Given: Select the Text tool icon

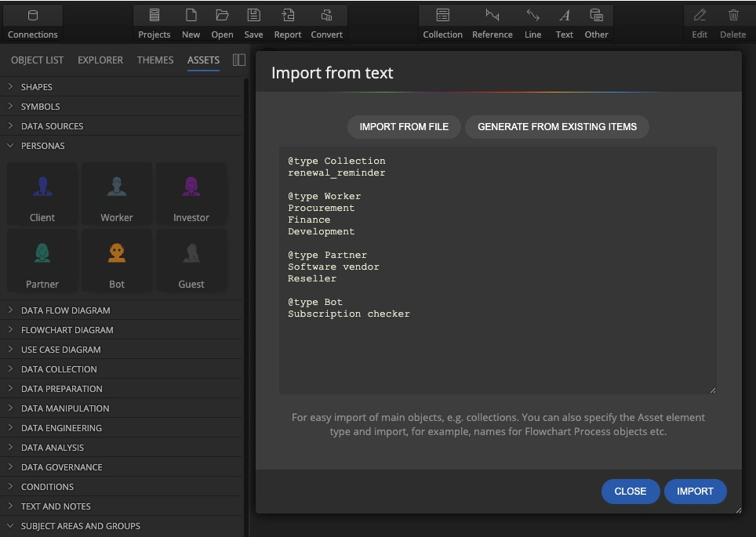Looking at the screenshot, I should [564, 16].
